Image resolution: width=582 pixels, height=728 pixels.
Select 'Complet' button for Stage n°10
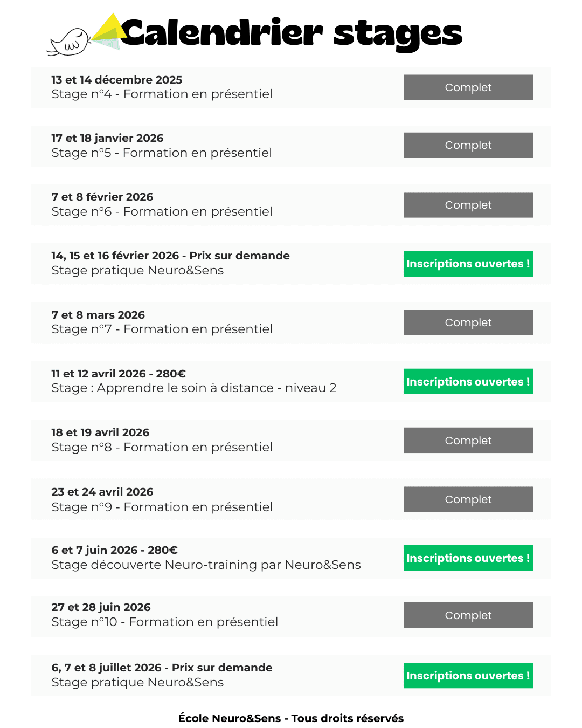point(468,615)
